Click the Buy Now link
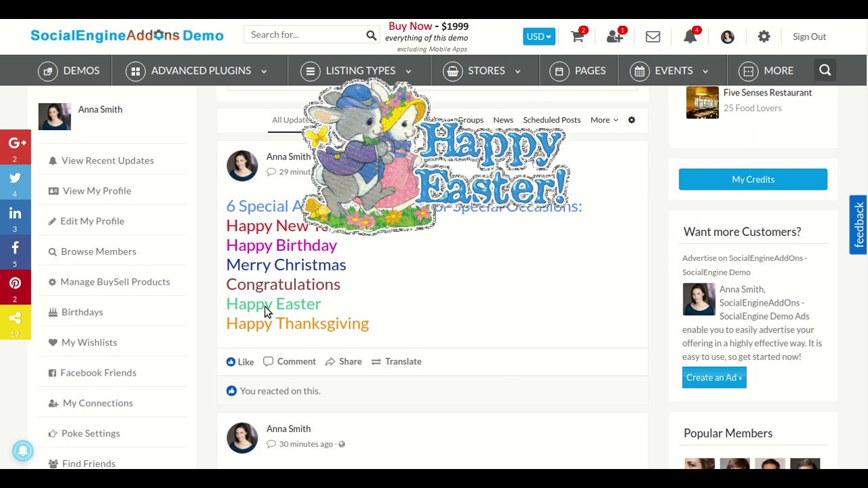The image size is (868, 488). tap(410, 26)
